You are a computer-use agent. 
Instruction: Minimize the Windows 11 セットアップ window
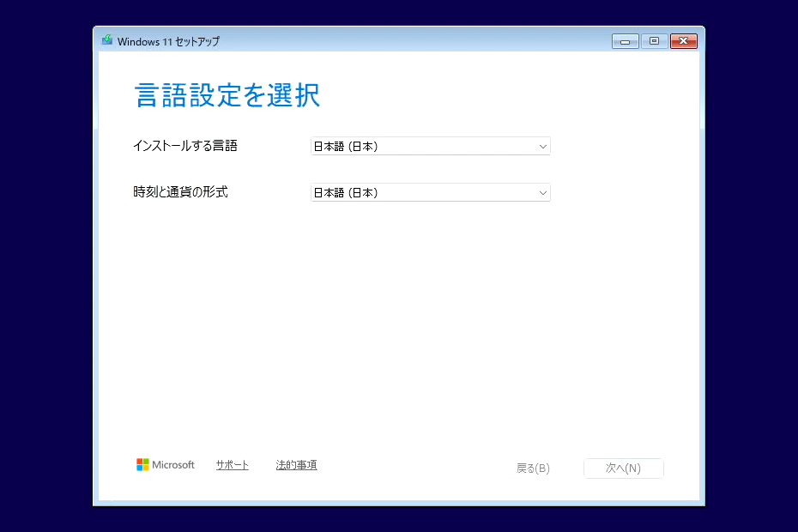click(624, 40)
